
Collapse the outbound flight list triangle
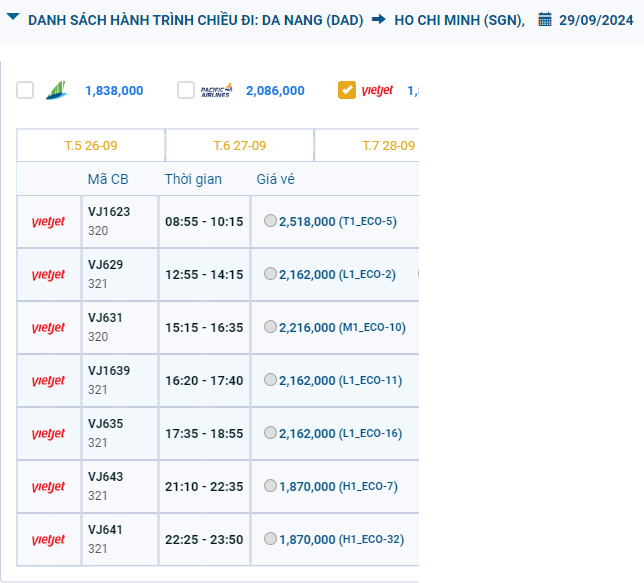click(x=13, y=19)
